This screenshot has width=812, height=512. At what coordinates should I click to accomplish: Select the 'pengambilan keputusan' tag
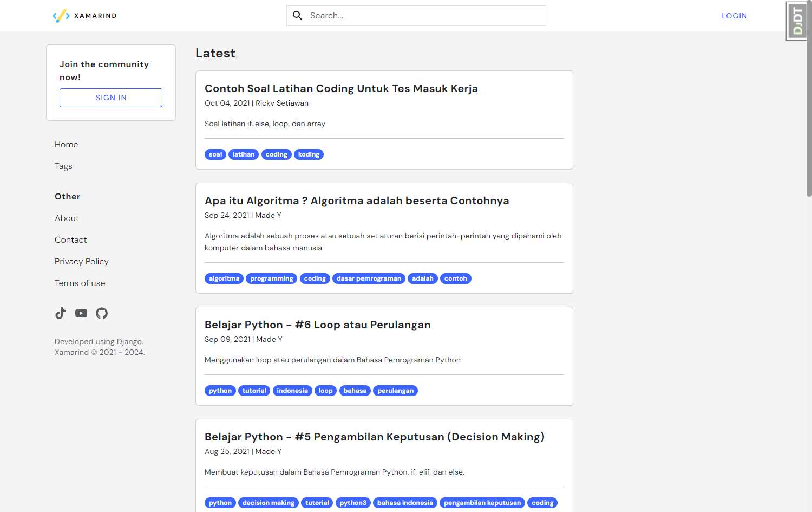(482, 503)
